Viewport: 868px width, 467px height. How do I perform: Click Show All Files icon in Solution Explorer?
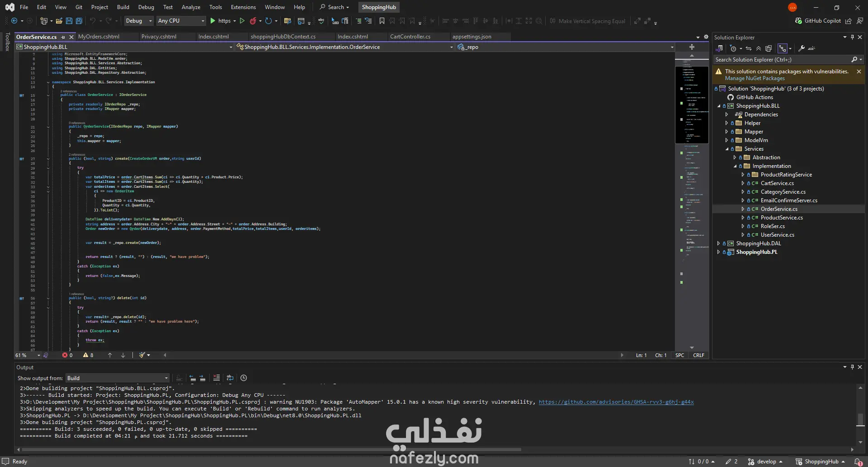coord(769,48)
